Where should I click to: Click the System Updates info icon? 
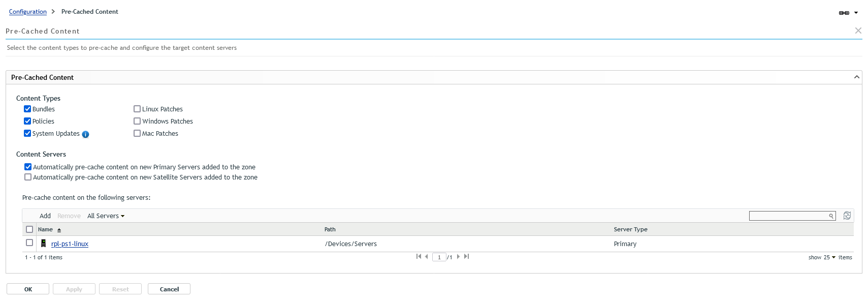click(x=85, y=135)
